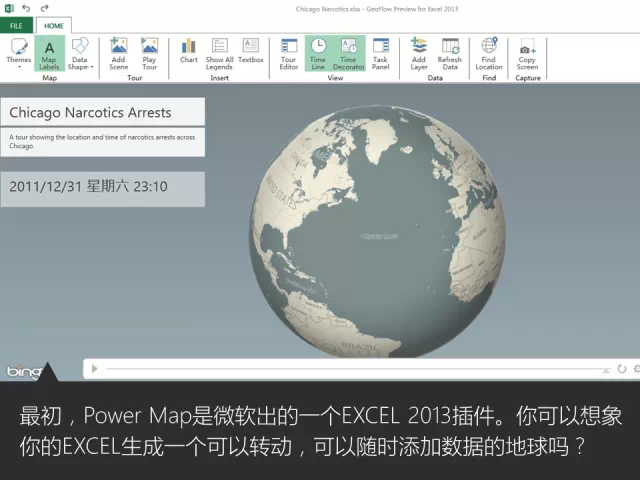This screenshot has height=480, width=640.
Task: Open the Task Panel
Action: point(380,53)
